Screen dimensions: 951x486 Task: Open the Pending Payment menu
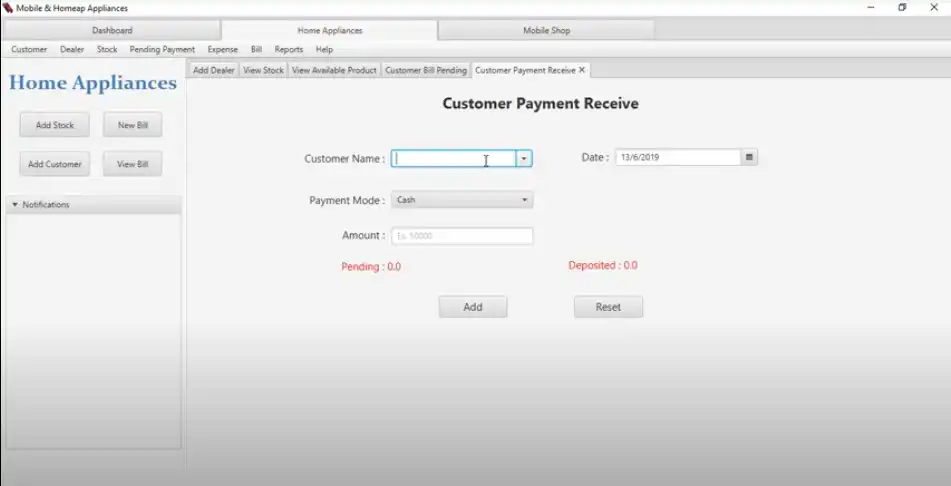[x=162, y=49]
